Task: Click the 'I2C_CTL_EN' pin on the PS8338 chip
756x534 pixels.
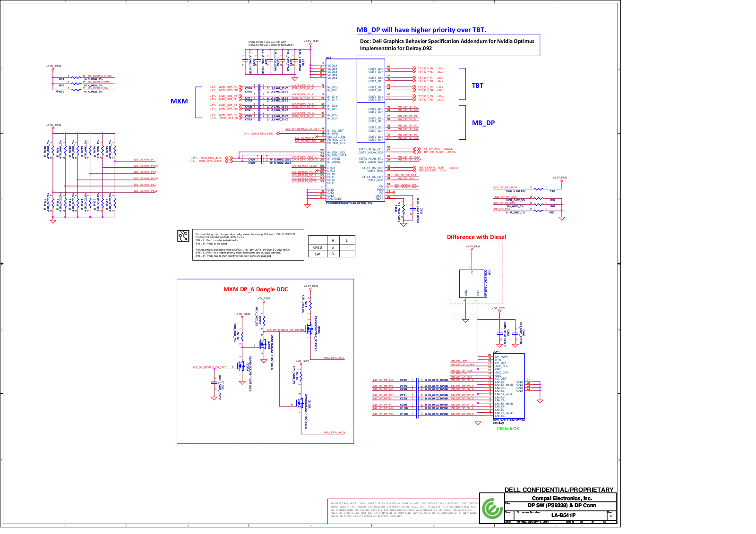Action: tap(336, 137)
